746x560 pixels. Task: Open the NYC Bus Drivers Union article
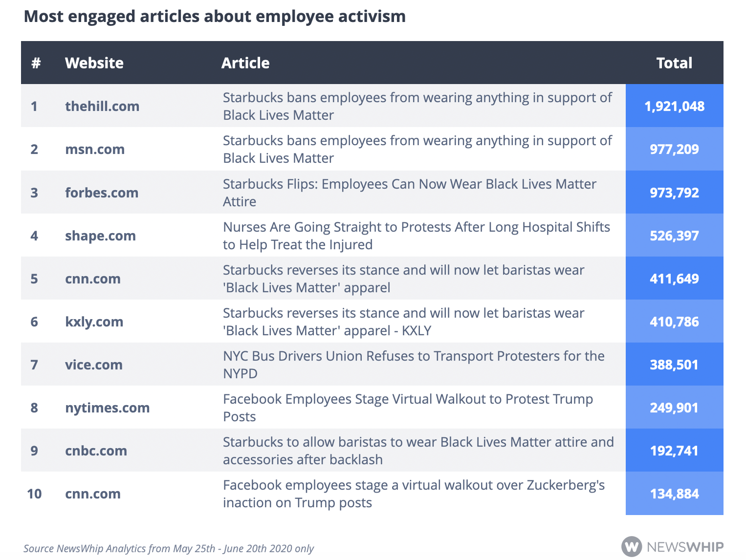click(x=414, y=365)
